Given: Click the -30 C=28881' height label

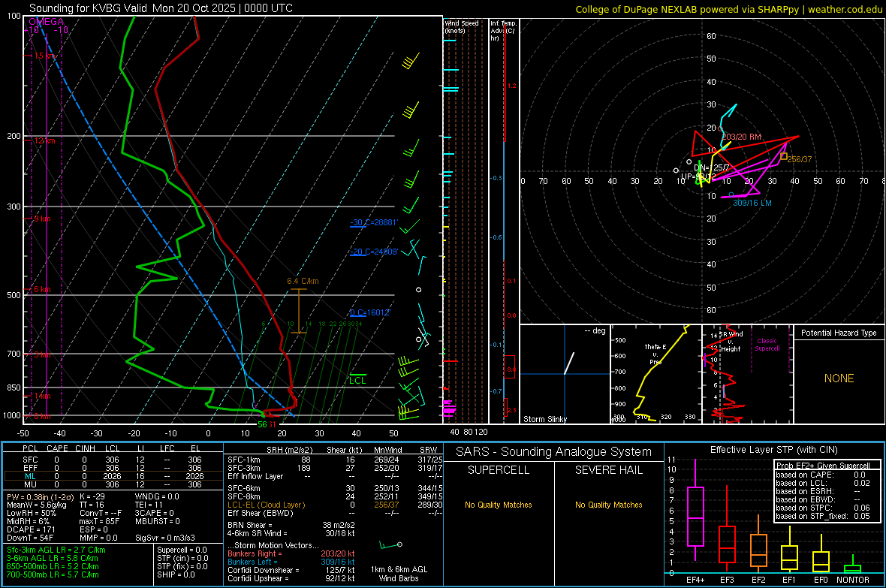Looking at the screenshot, I should pos(373,222).
